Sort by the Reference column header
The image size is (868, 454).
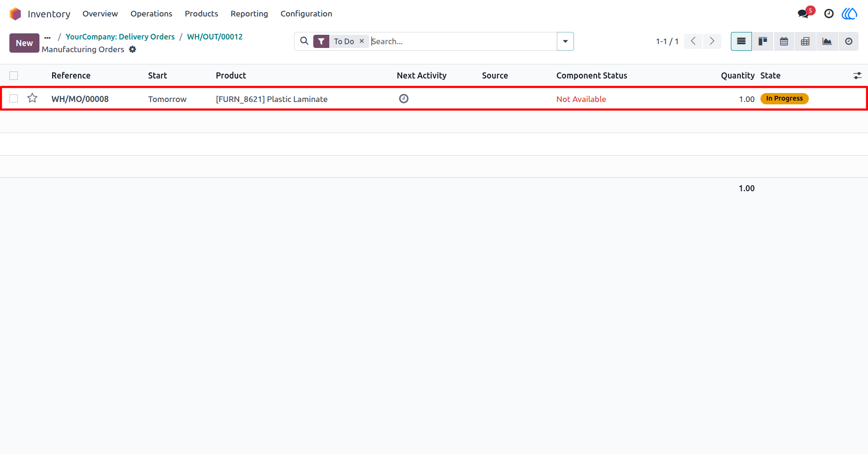point(71,76)
